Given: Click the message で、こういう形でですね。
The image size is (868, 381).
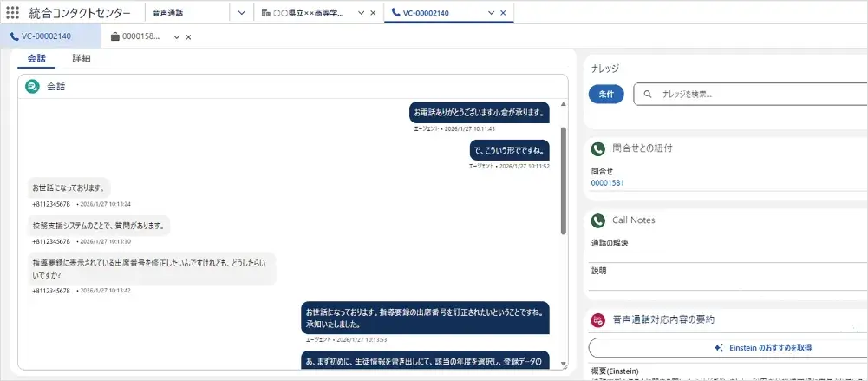Looking at the screenshot, I should [509, 150].
